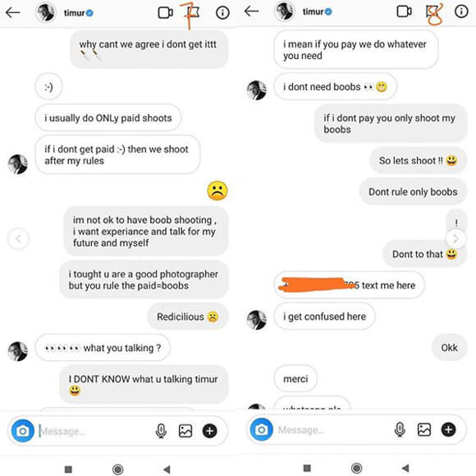This screenshot has height=476, width=476.
Task: Open camera button in left message bar
Action: tap(23, 431)
